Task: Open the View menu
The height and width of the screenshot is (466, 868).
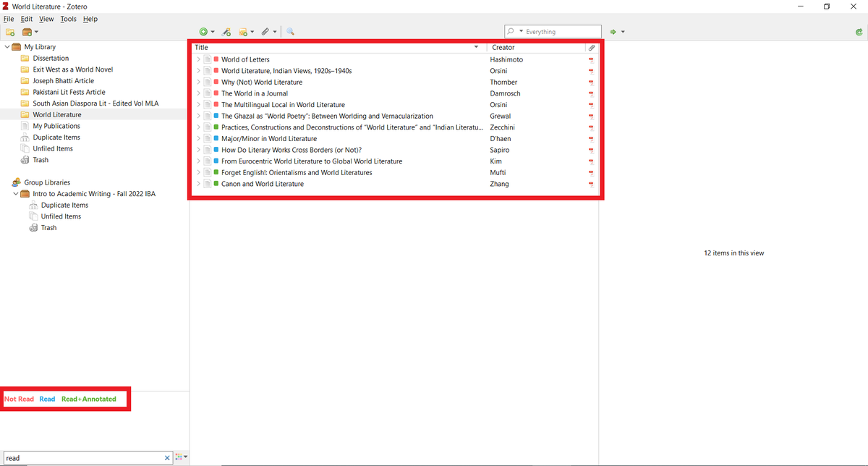Action: click(46, 19)
